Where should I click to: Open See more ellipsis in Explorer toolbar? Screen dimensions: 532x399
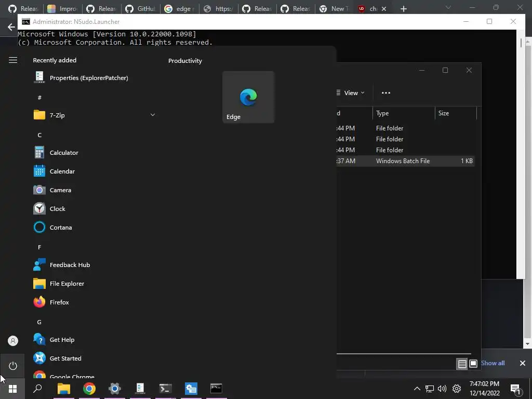click(x=386, y=93)
